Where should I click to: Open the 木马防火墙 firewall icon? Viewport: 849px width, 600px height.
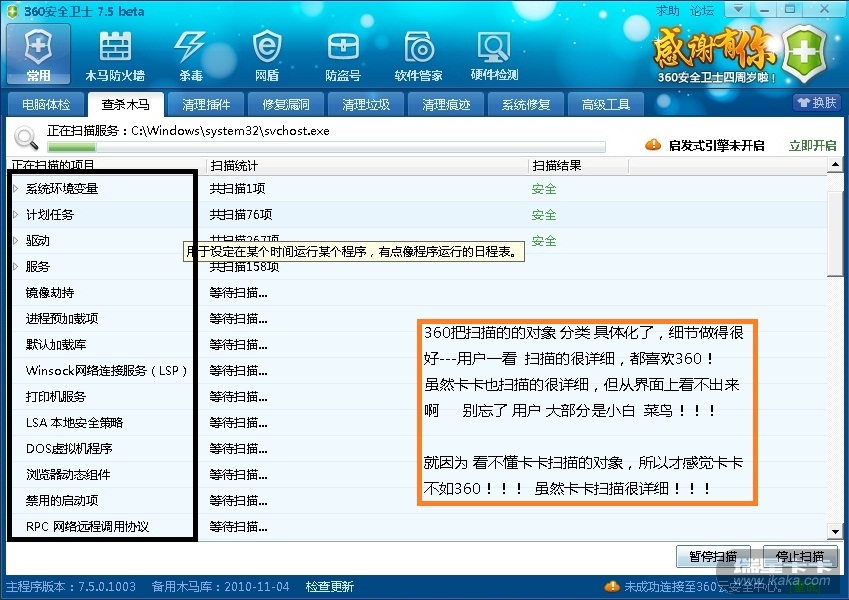(x=115, y=54)
